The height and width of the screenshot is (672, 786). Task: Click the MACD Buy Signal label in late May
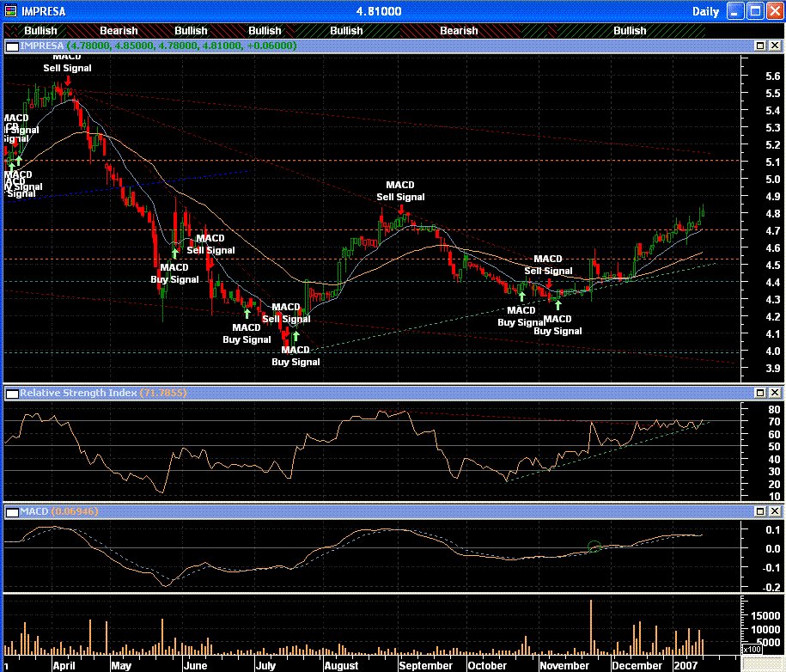(x=174, y=273)
